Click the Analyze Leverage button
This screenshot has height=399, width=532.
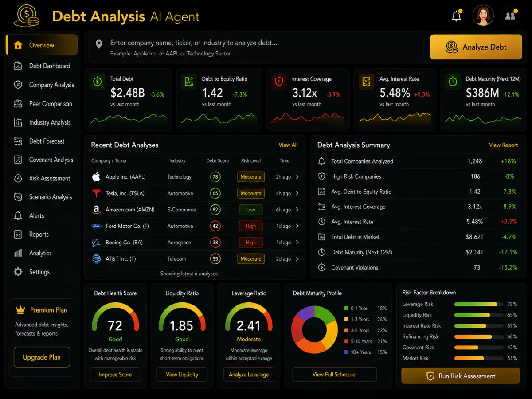[249, 375]
